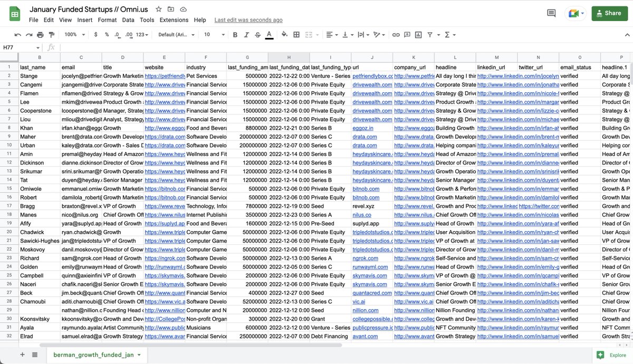Toggle bold formatting
Viewport: 633px width, 364px height.
(235, 34)
